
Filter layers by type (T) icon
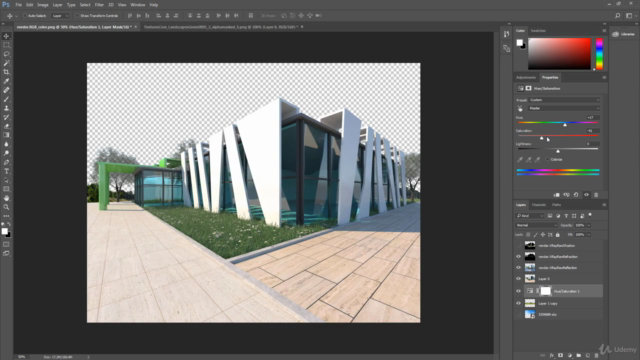tap(566, 216)
